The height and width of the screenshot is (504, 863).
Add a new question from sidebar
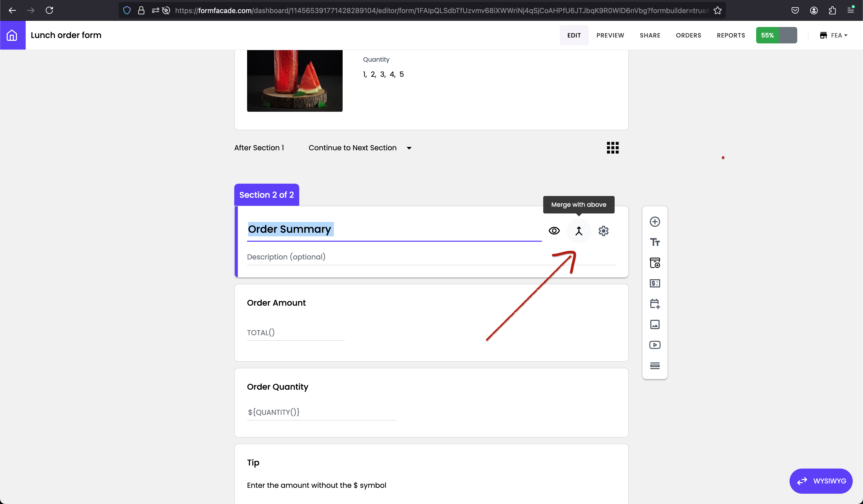tap(654, 222)
